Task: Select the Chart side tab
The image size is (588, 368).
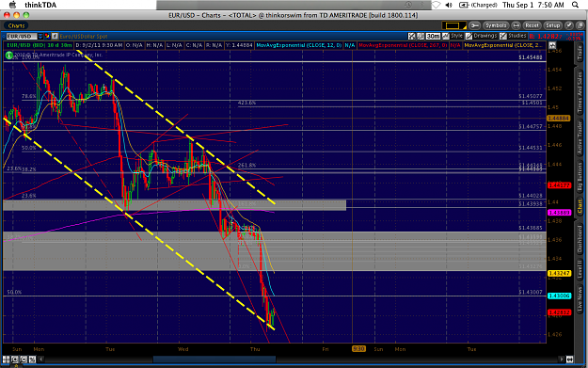Action: 580,207
